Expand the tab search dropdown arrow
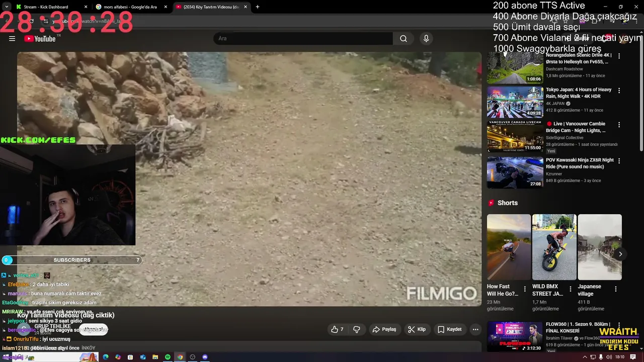This screenshot has height=362, width=644. 6,7
